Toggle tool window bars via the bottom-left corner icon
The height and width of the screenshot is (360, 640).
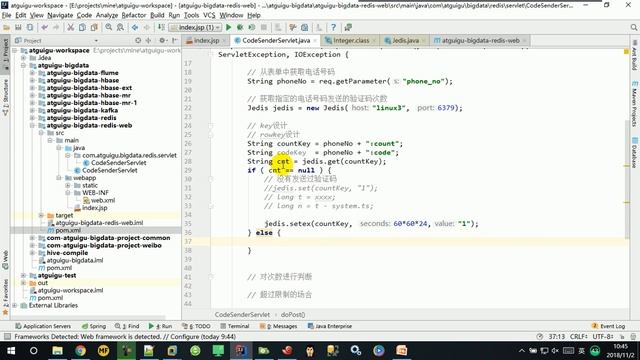tap(7, 337)
